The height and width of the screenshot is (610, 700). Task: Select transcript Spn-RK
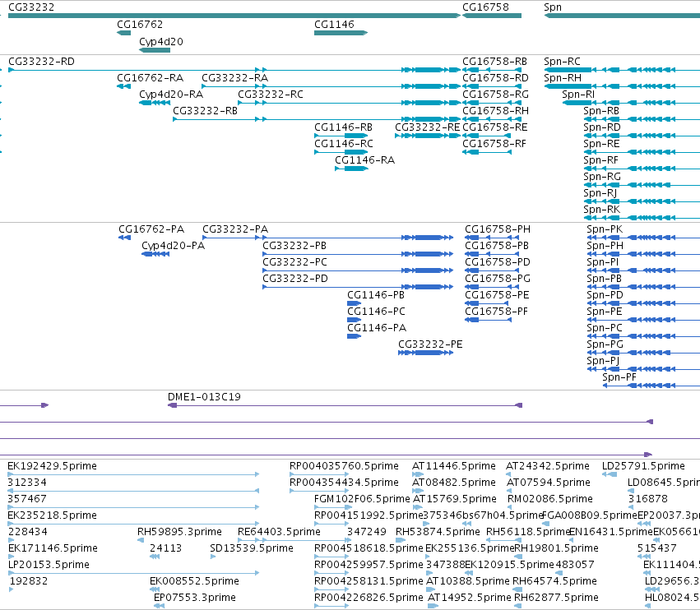tap(602, 210)
